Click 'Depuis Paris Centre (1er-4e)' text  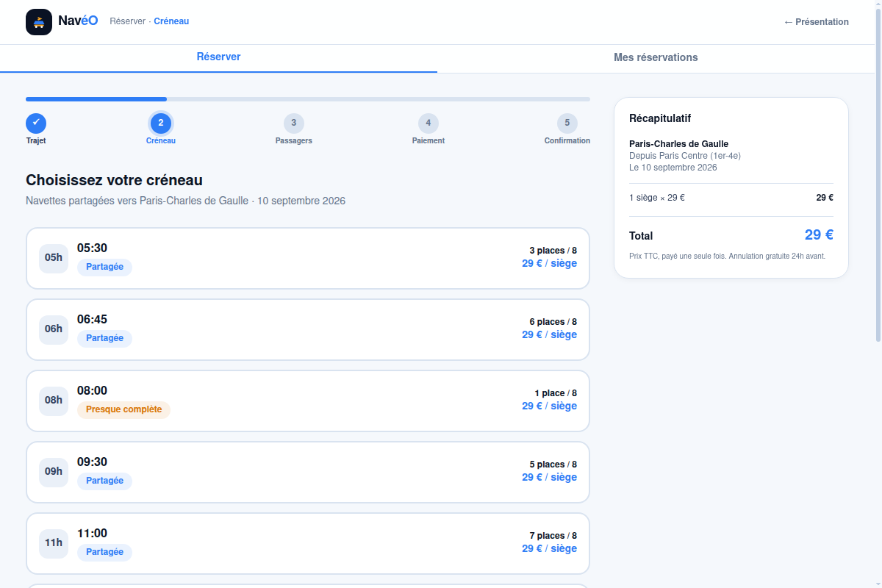(x=685, y=156)
